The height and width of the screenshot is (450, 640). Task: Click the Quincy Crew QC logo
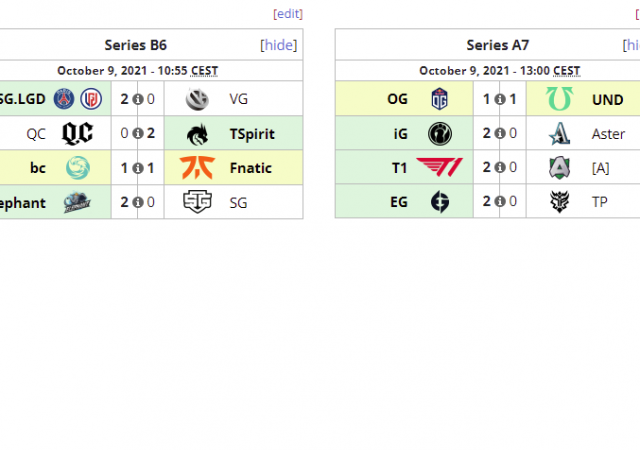click(78, 133)
